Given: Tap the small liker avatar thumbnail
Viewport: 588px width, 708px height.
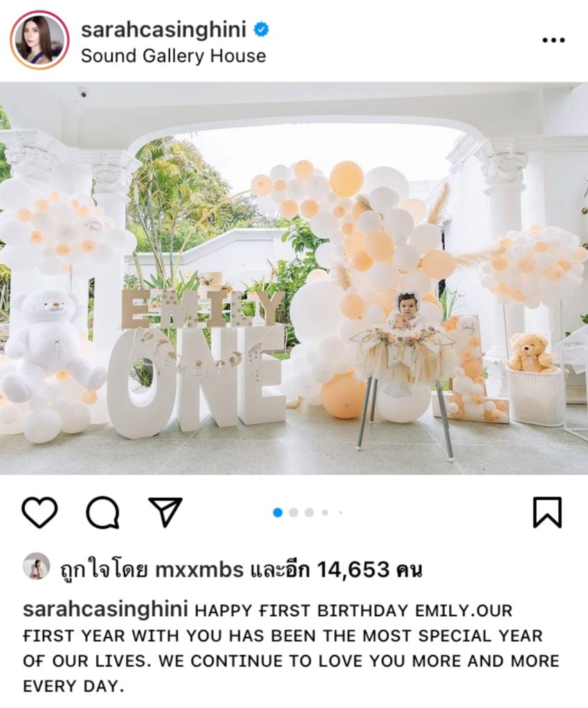Looking at the screenshot, I should 36,566.
